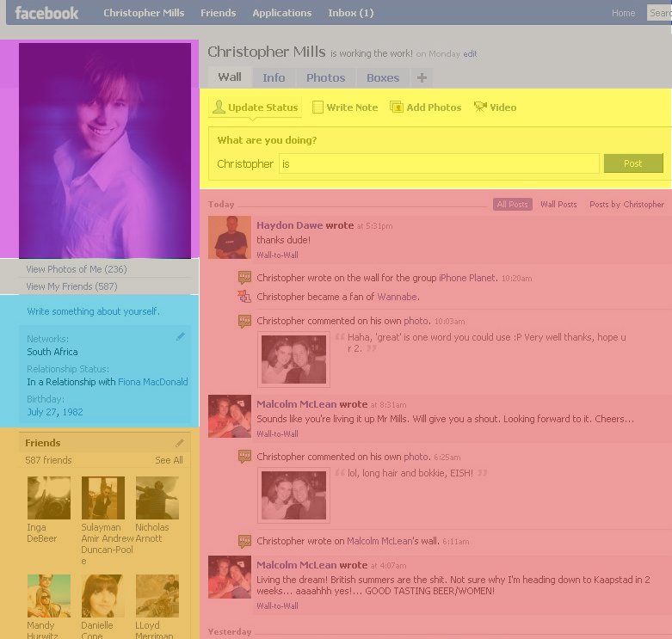Open Fiona MacDonald's profile link
This screenshot has height=639, width=672.
152,382
